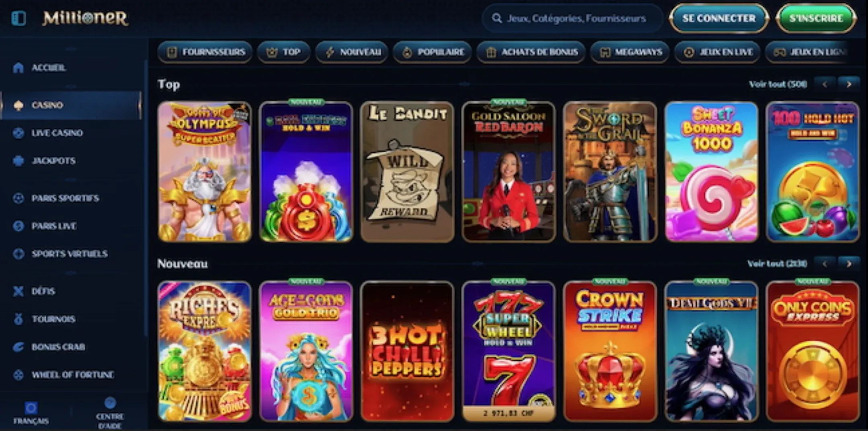Show next games in Top carousel

(849, 84)
